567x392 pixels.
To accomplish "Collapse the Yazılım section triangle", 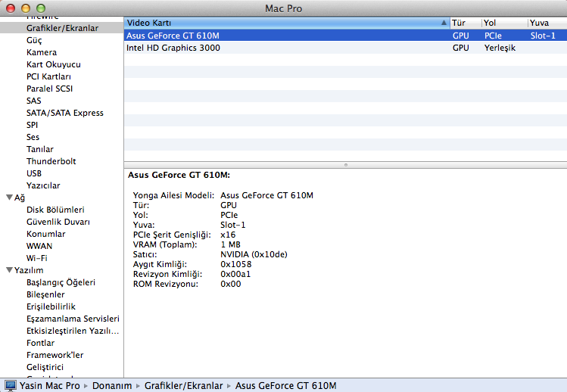I will coord(9,270).
